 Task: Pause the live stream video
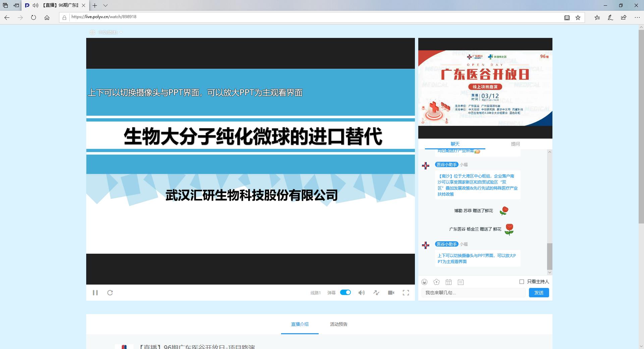tap(95, 293)
